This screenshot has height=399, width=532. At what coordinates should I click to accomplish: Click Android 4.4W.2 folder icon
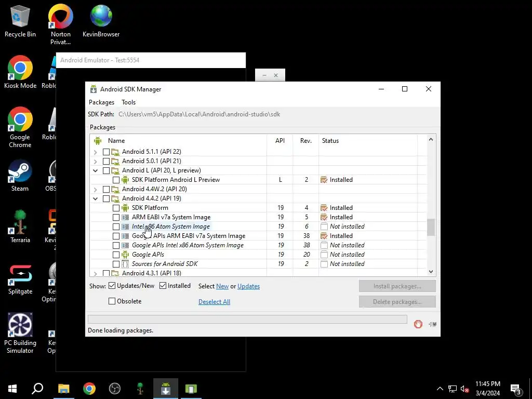pyautogui.click(x=116, y=189)
